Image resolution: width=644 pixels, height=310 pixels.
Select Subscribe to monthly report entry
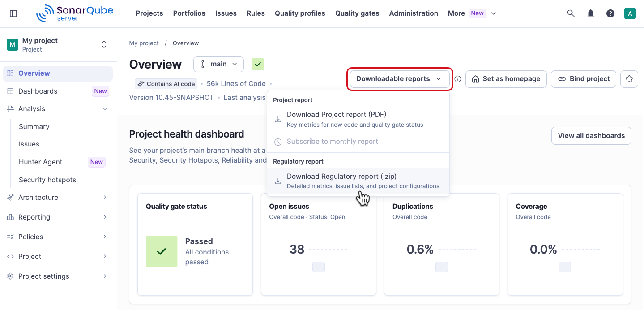tap(358, 142)
